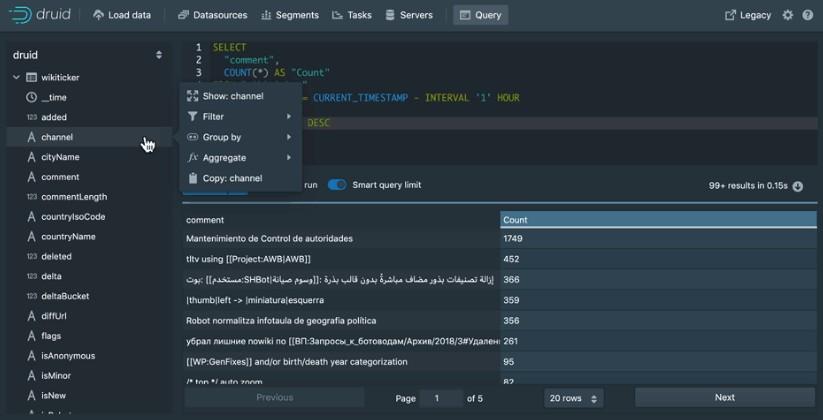823x420 pixels.
Task: Open the 20 rows page size dropdown
Action: point(574,398)
